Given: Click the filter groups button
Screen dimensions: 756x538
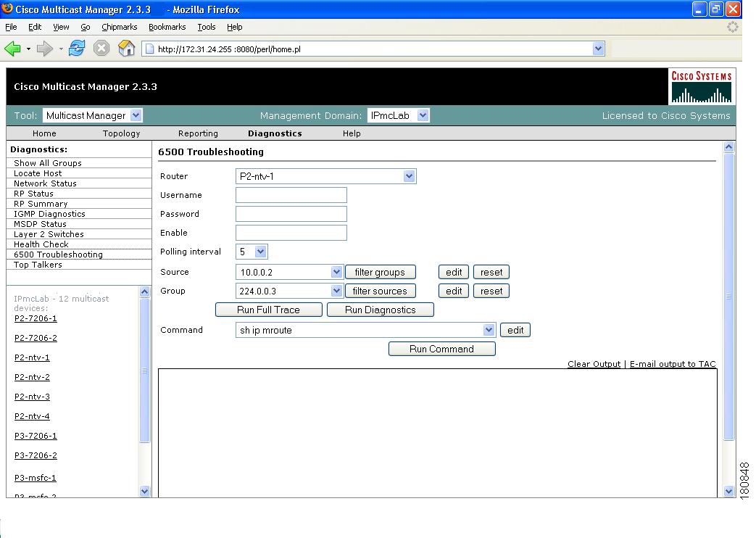Looking at the screenshot, I should pos(381,272).
